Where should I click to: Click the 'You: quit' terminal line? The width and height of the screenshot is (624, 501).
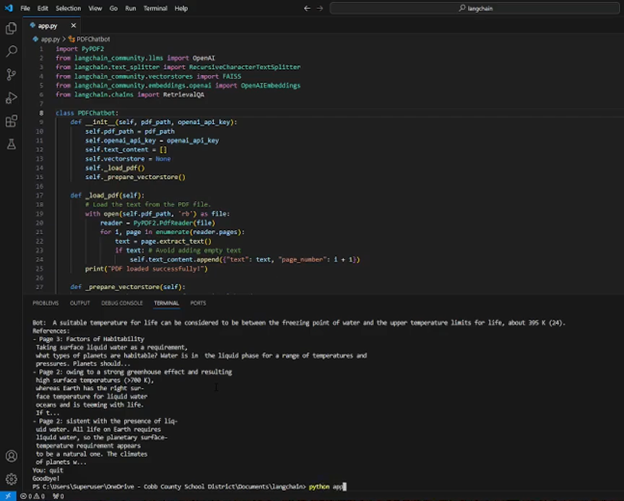(x=48, y=470)
